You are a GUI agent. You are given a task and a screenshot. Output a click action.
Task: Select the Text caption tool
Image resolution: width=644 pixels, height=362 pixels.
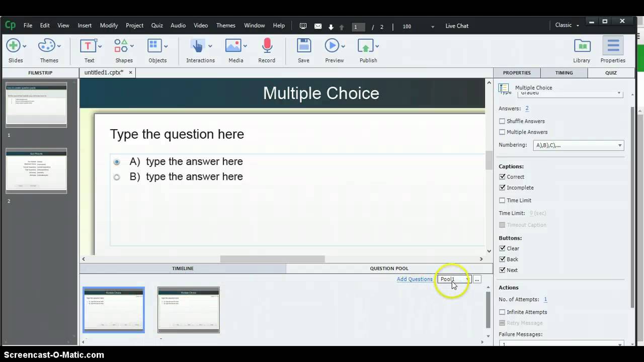pyautogui.click(x=88, y=46)
